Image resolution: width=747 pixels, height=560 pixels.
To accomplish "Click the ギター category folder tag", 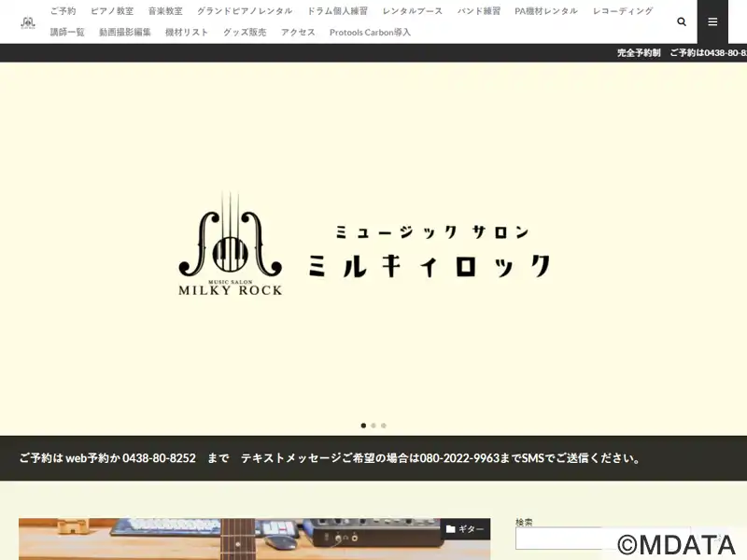I will click(465, 529).
